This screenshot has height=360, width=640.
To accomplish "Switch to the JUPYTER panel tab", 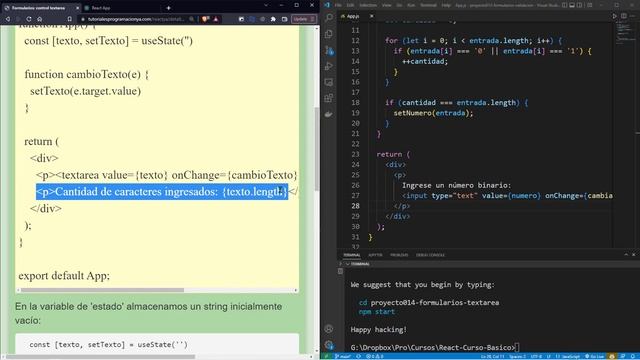I will 375,255.
